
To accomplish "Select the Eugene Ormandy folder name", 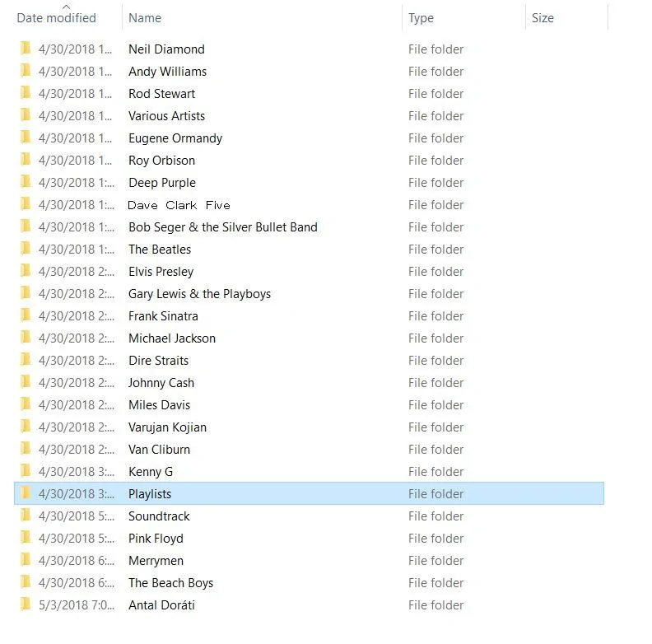I will point(175,138).
